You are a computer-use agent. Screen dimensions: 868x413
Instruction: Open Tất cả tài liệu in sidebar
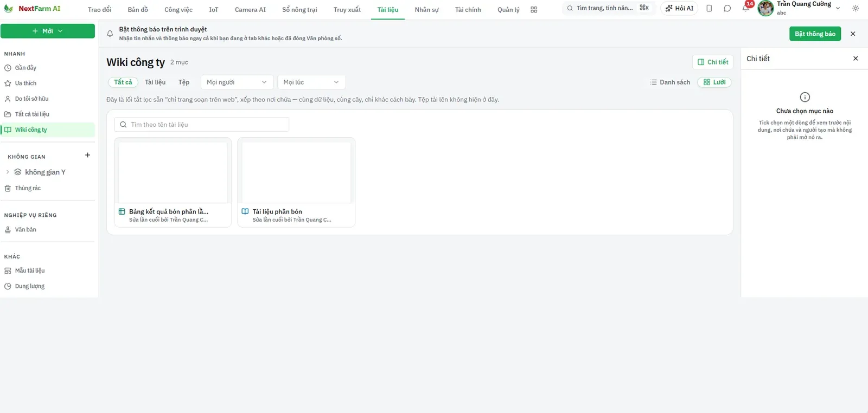48,114
